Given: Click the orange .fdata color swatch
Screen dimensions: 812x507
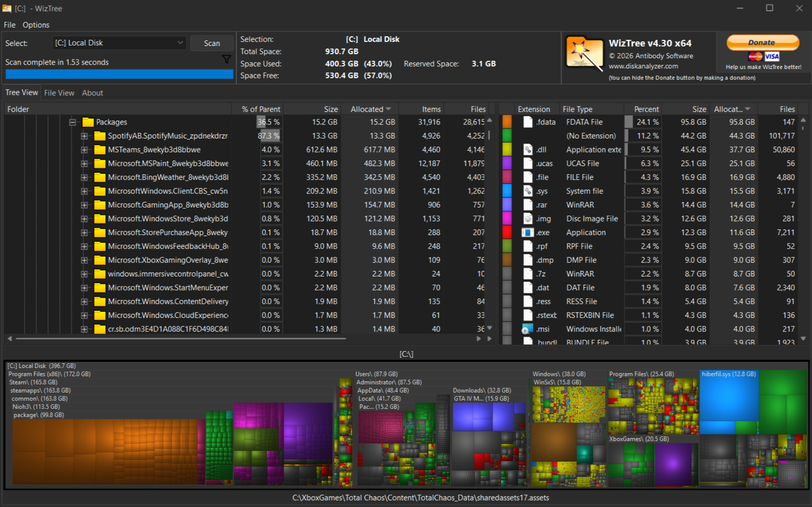Looking at the screenshot, I should 506,122.
